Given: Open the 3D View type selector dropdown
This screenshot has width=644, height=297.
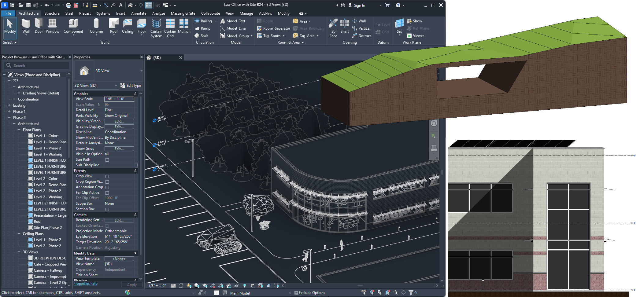Looking at the screenshot, I should (141, 71).
